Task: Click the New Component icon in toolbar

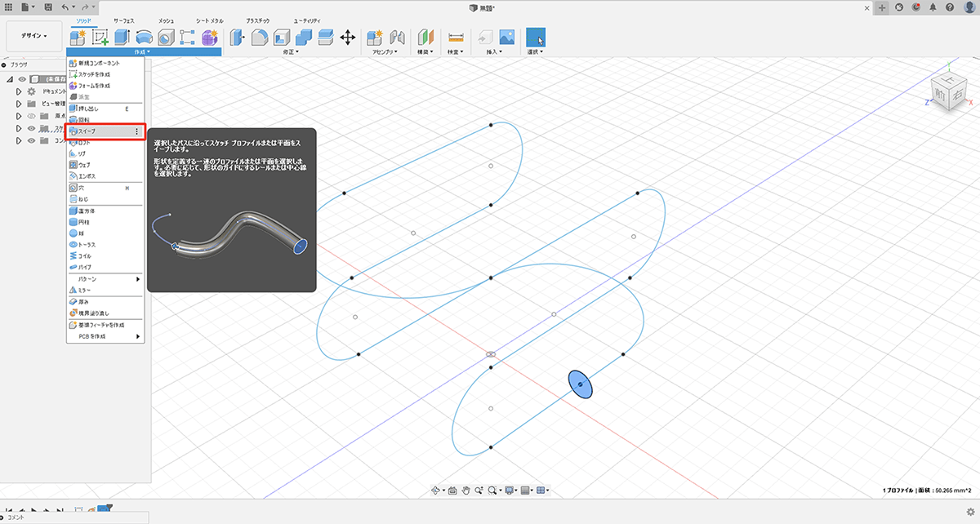Action: [78, 37]
